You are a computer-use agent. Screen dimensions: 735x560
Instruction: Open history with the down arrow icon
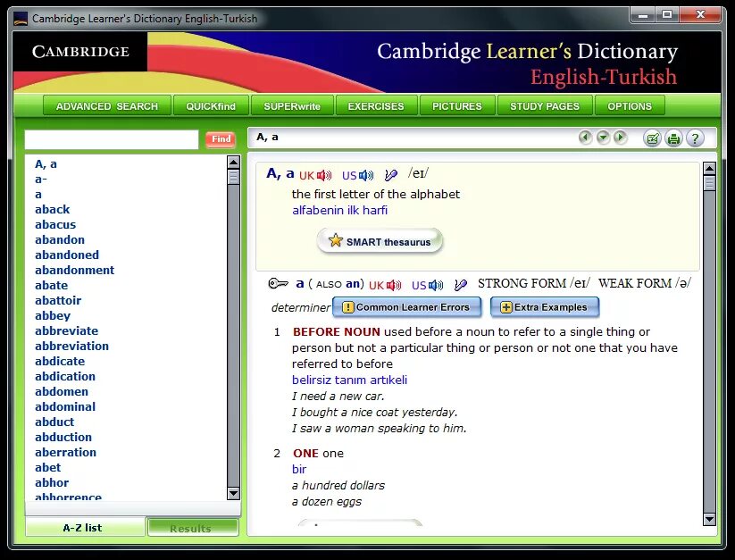point(603,138)
